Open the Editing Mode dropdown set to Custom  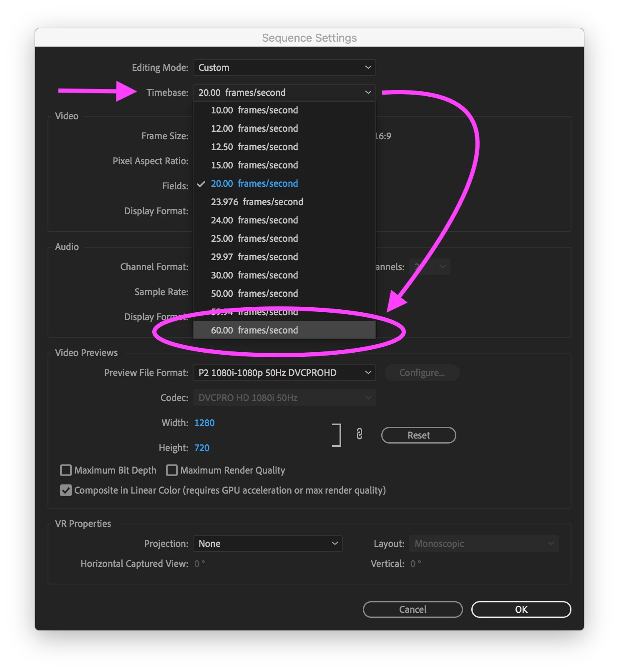[x=284, y=68]
